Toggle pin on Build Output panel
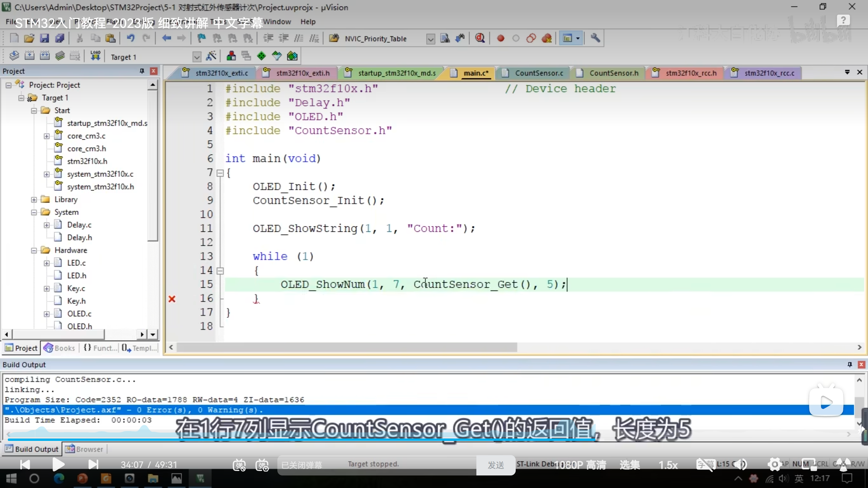Image resolution: width=868 pixels, height=488 pixels. tap(849, 365)
